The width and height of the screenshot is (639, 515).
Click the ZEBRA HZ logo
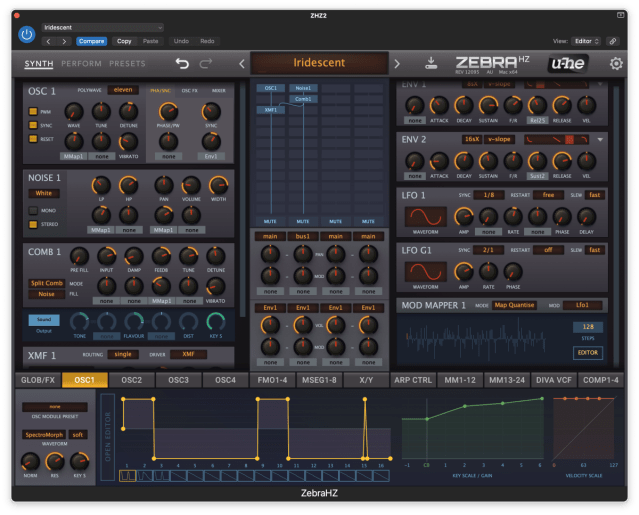coord(492,63)
